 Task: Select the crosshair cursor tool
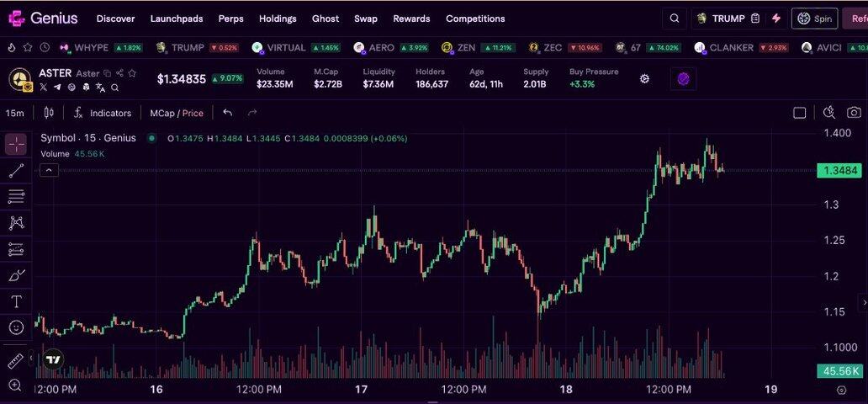click(16, 144)
